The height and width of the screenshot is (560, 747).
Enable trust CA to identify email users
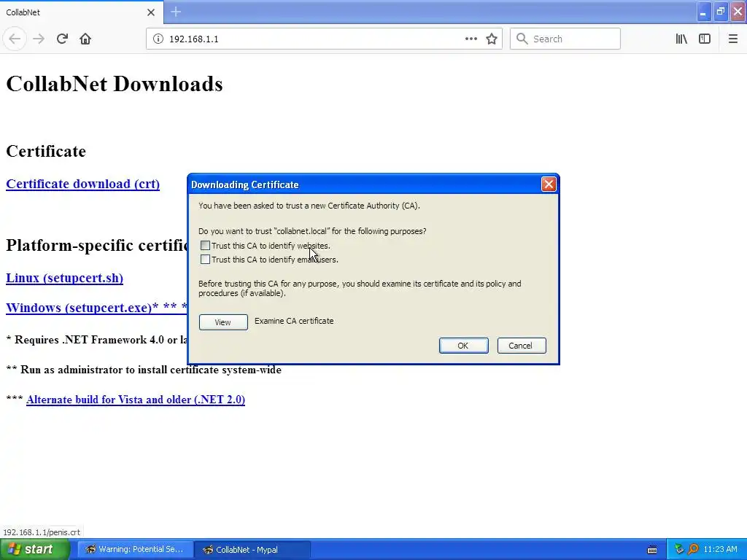205,259
